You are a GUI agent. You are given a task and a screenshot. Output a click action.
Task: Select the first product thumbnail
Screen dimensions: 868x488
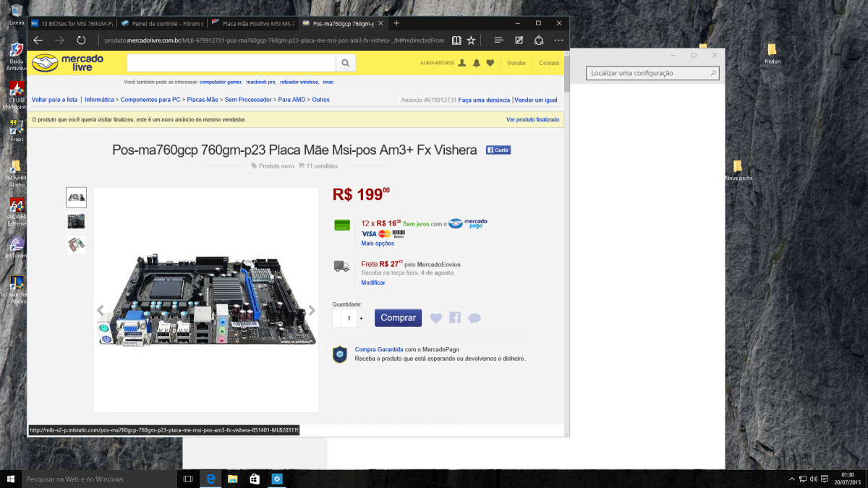(x=76, y=197)
